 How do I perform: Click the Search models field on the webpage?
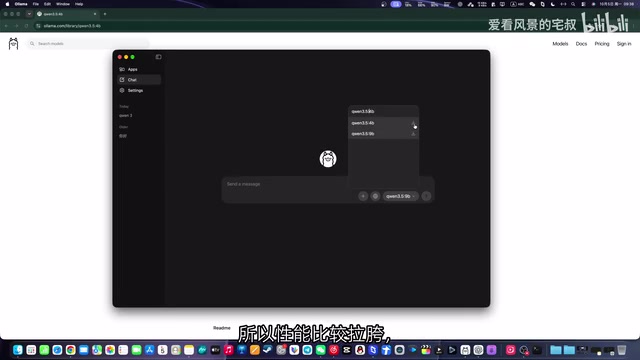click(88, 43)
